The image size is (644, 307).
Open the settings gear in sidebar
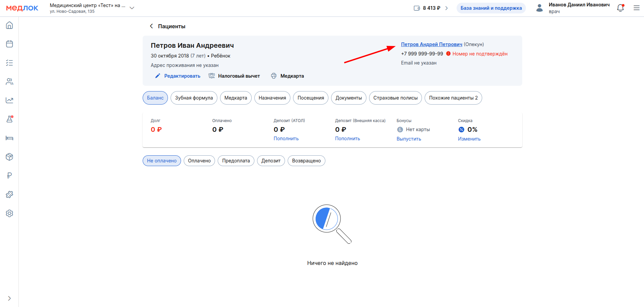9,213
